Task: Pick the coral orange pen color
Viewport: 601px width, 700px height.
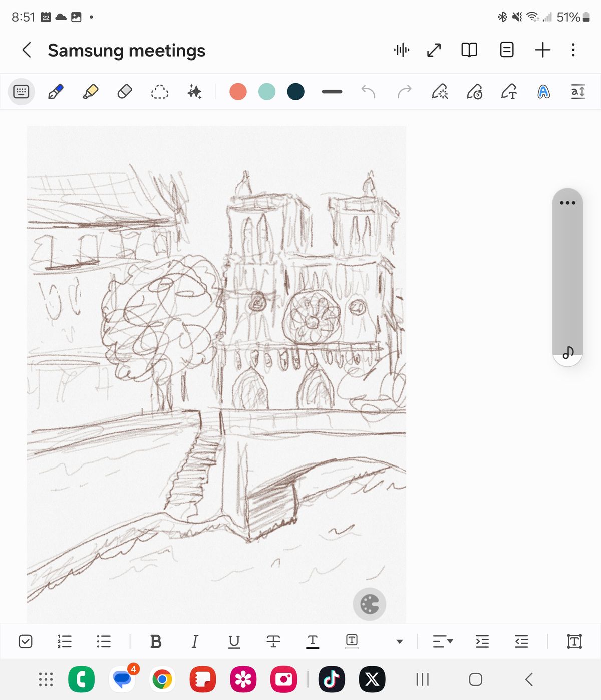Action: point(238,92)
